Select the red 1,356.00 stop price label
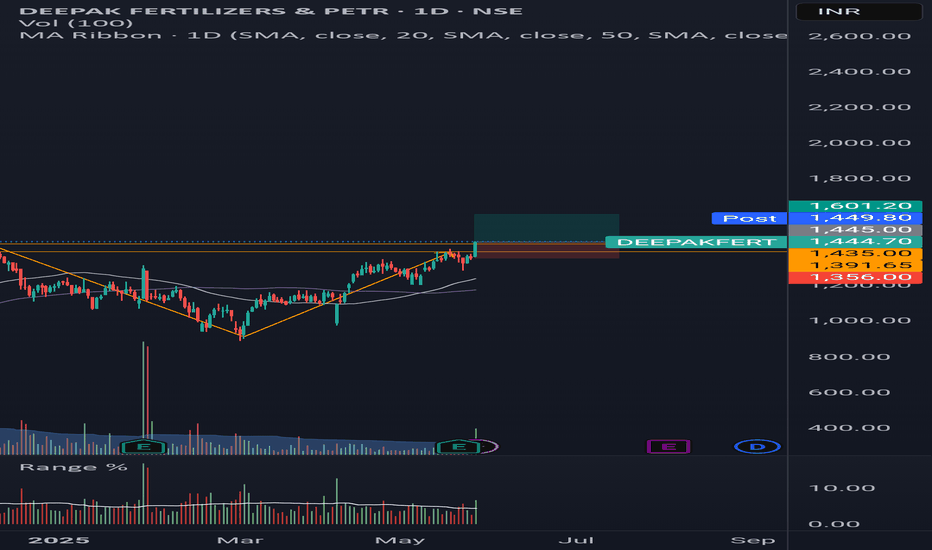This screenshot has width=932, height=550. pyautogui.click(x=855, y=277)
